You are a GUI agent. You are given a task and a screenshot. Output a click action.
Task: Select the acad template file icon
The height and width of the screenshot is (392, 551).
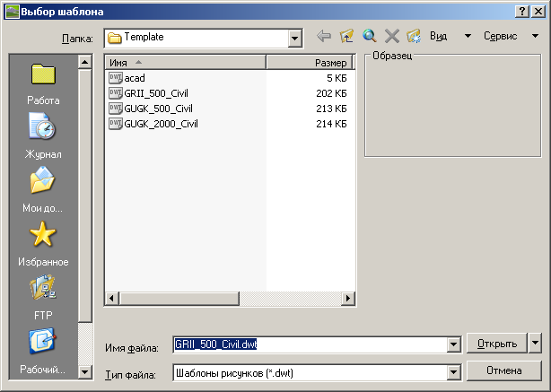(115, 78)
